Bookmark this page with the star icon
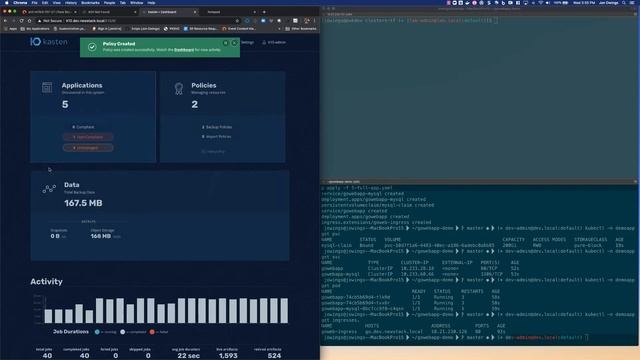 coord(237,20)
